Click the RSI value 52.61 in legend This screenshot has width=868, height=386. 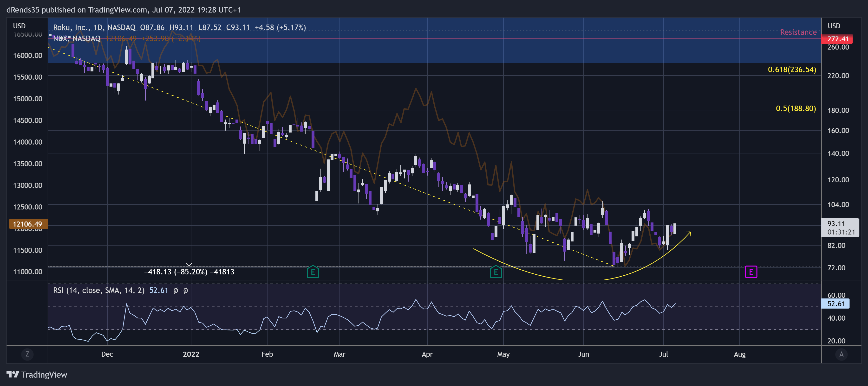159,291
